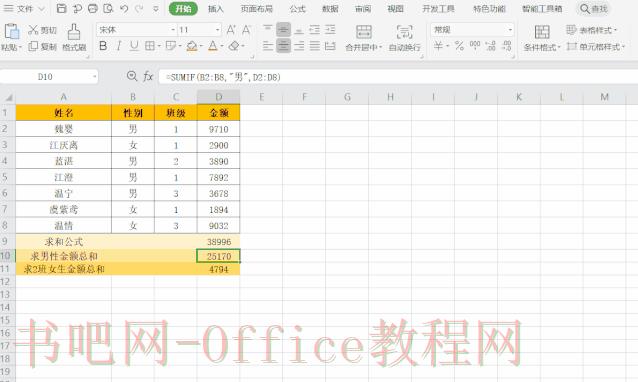Click the Cut scissors icon
The height and width of the screenshot is (382, 638).
33,30
